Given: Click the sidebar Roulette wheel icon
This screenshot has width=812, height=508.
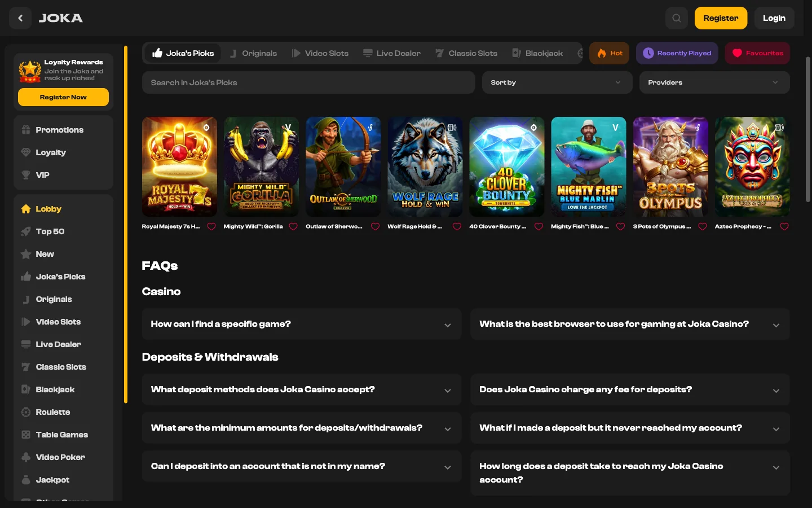Looking at the screenshot, I should click(x=26, y=412).
